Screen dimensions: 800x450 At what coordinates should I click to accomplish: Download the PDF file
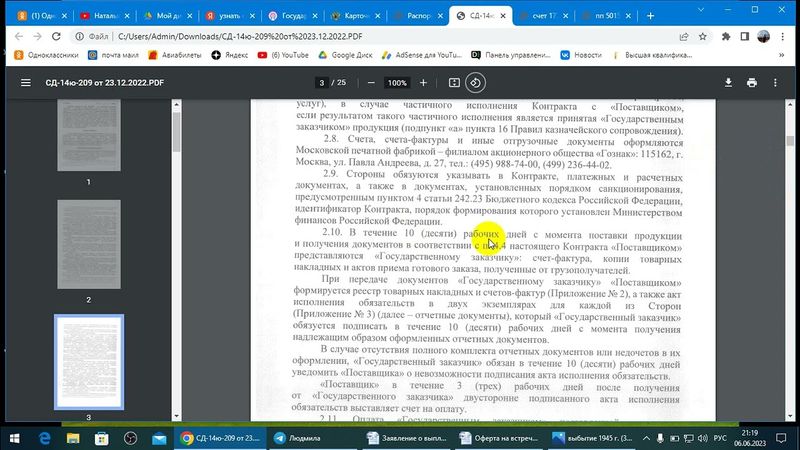728,83
